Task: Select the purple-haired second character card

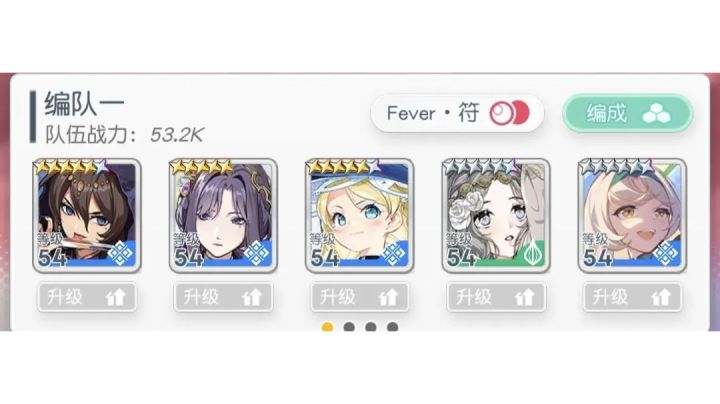Action: 223,215
